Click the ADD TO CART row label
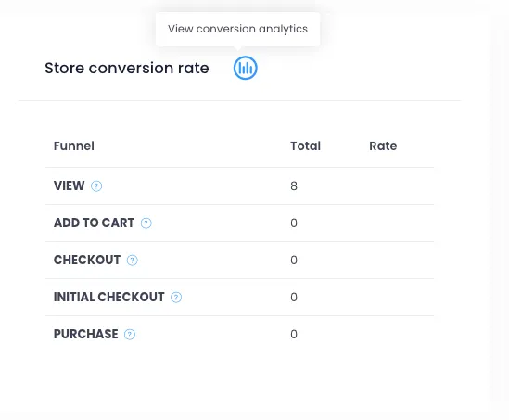Screen dimensions: 509x420 pyautogui.click(x=94, y=223)
